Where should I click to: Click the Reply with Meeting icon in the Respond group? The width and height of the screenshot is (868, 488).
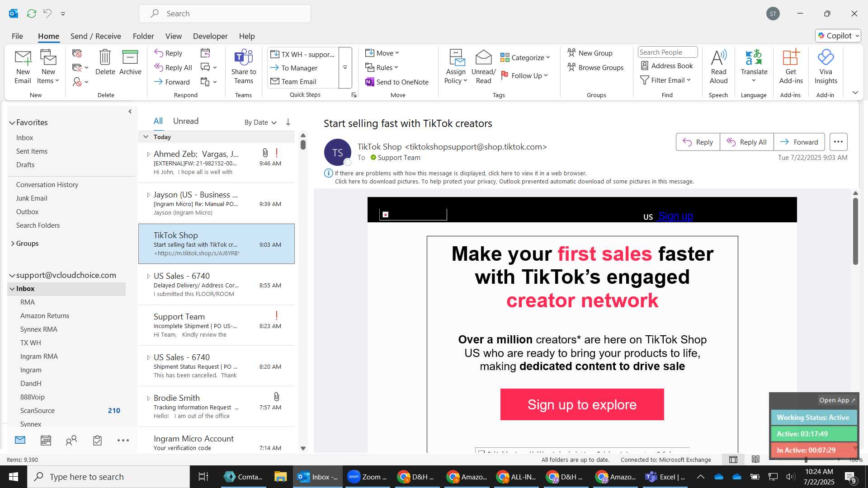pos(205,53)
